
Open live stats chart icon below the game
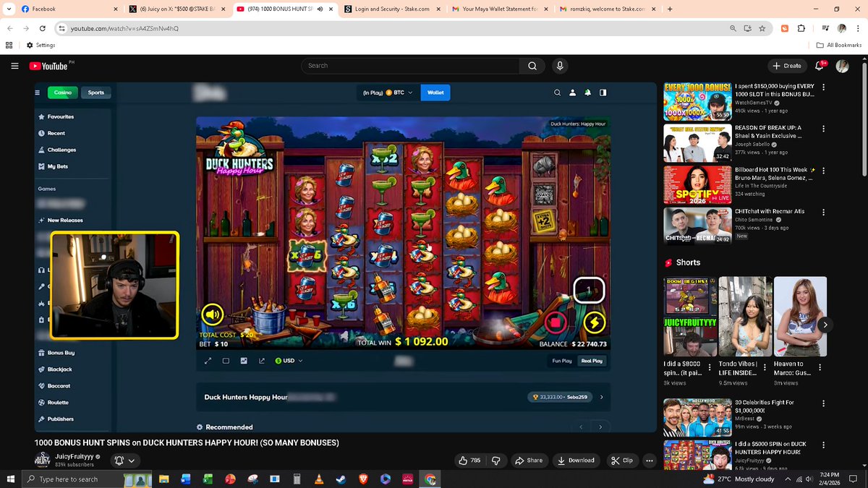click(x=244, y=361)
